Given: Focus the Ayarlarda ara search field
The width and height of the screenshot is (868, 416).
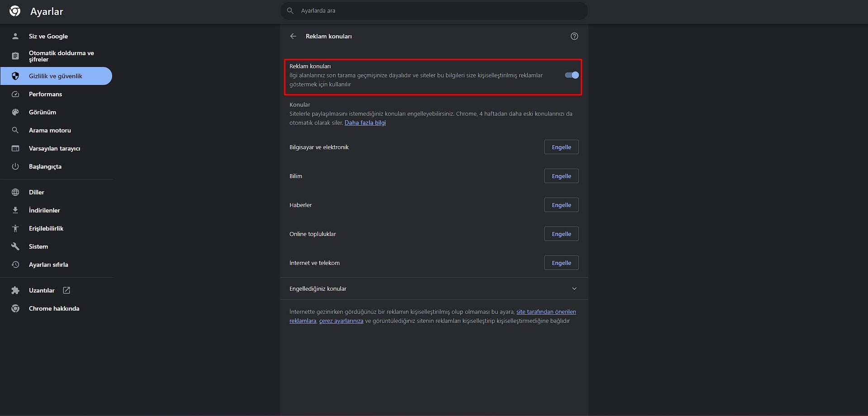Looking at the screenshot, I should [x=434, y=10].
